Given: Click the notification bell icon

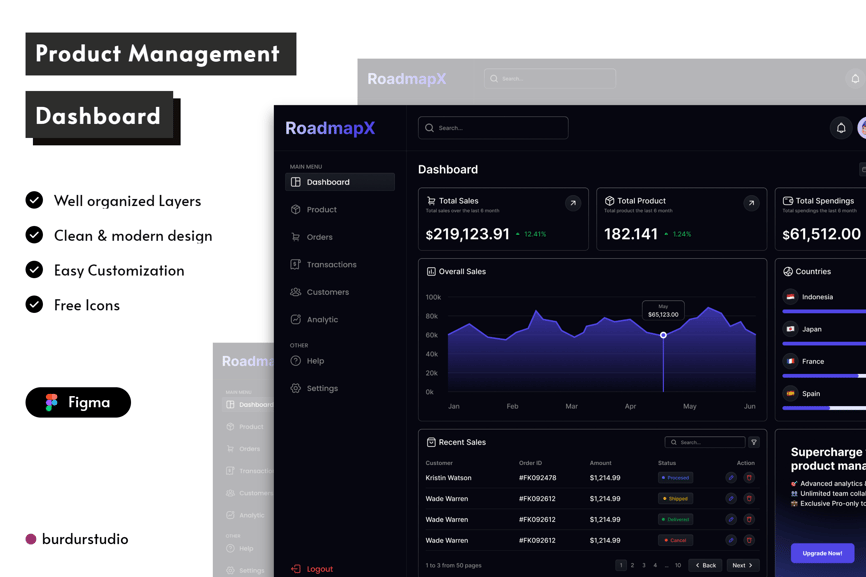Looking at the screenshot, I should click(840, 128).
